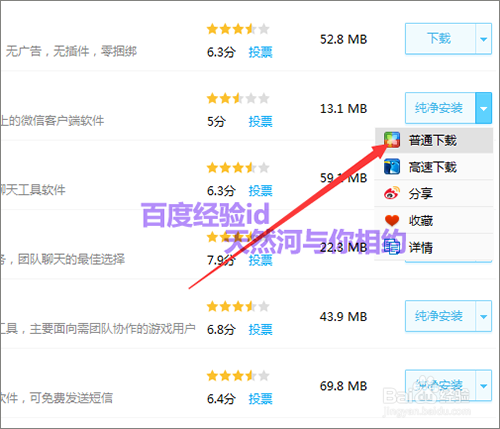Screen dimensions: 500x429
Task: Click the 43.9 MB size text
Action: (343, 317)
